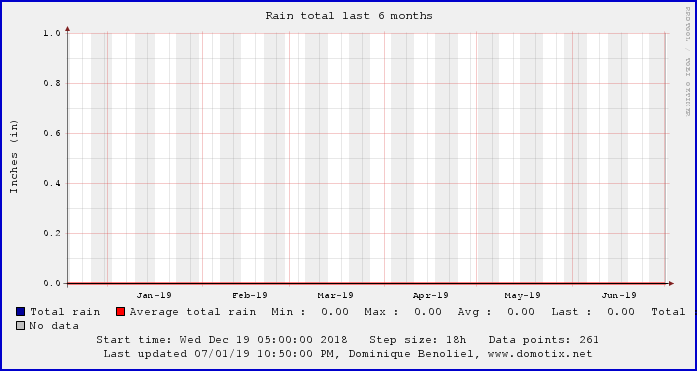Click the 'Total rain' legend label

[65, 312]
